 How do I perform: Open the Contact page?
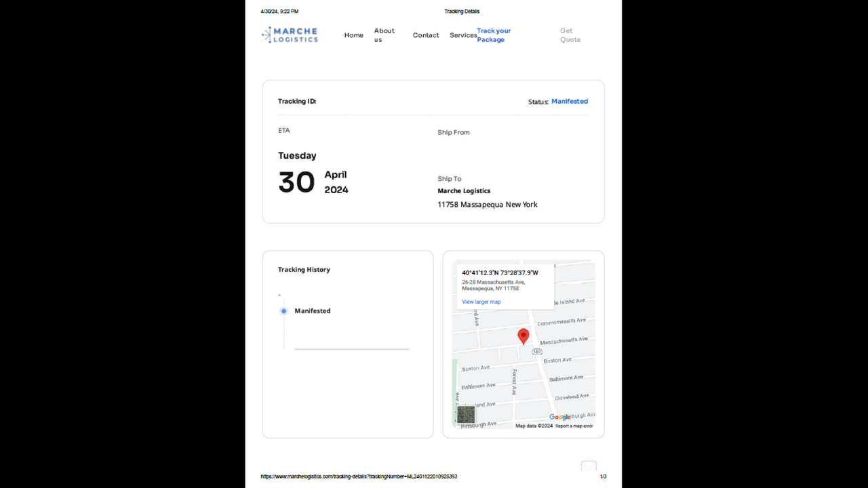(426, 35)
